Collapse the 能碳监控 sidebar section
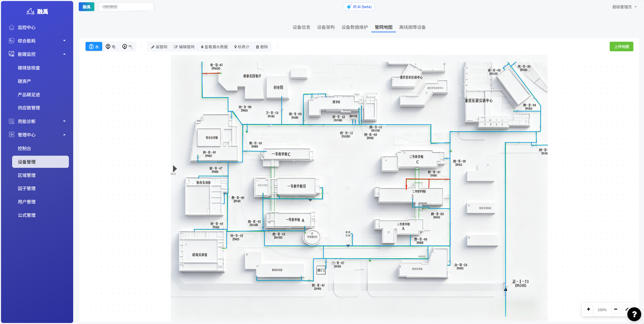The height and width of the screenshot is (324, 644). [x=37, y=54]
